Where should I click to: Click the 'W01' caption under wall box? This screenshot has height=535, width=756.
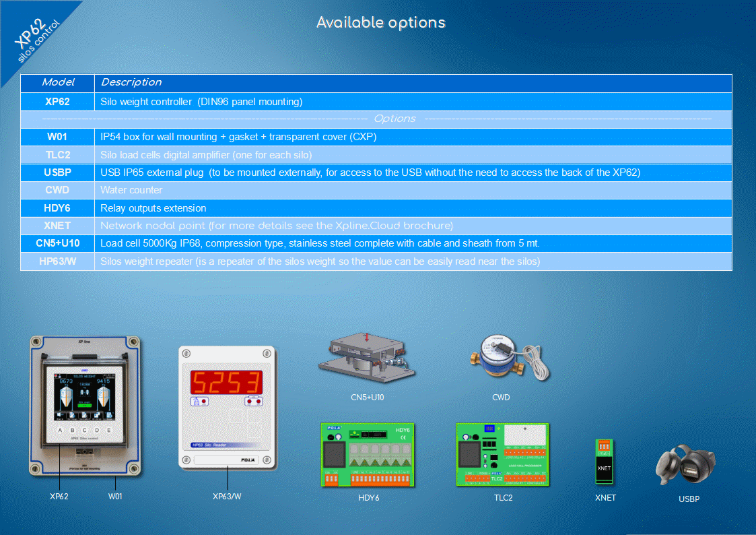click(115, 497)
